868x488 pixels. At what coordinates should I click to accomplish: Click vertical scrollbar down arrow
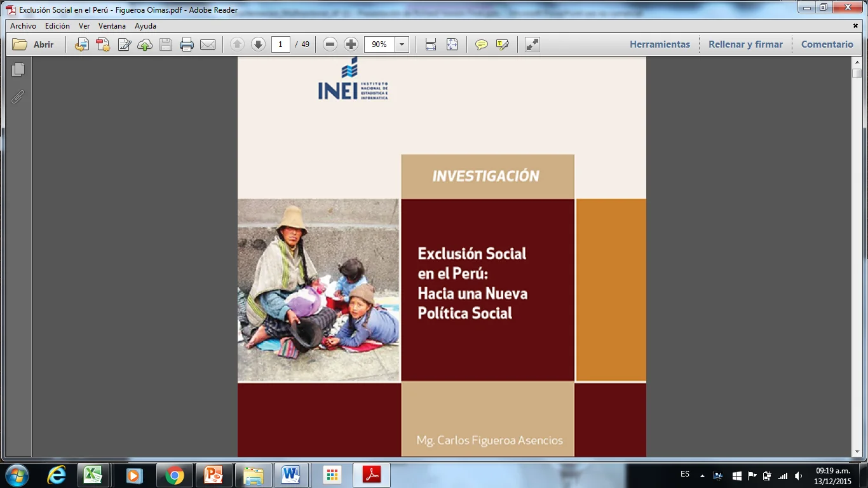[x=857, y=452]
